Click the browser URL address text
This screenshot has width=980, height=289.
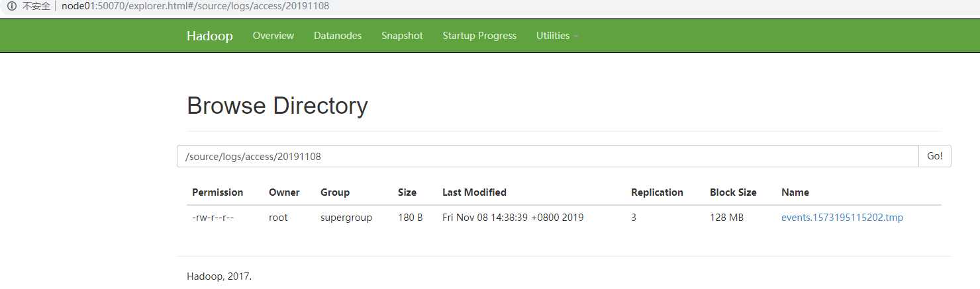click(x=195, y=6)
